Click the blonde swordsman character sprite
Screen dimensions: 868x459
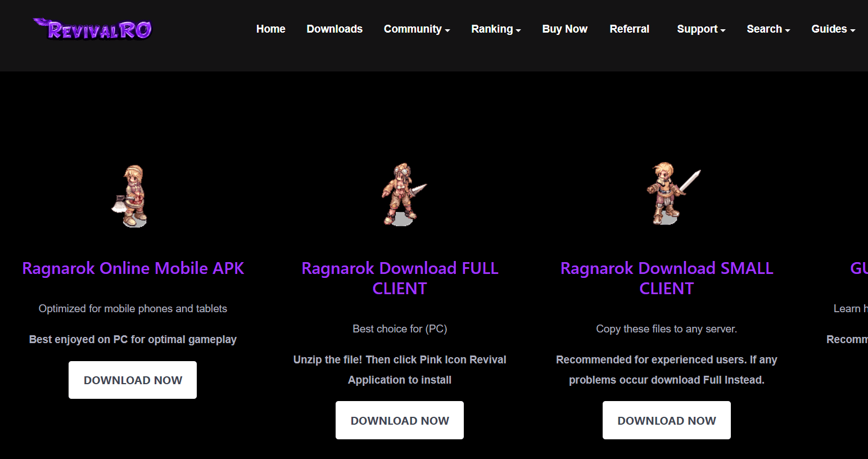pos(670,193)
